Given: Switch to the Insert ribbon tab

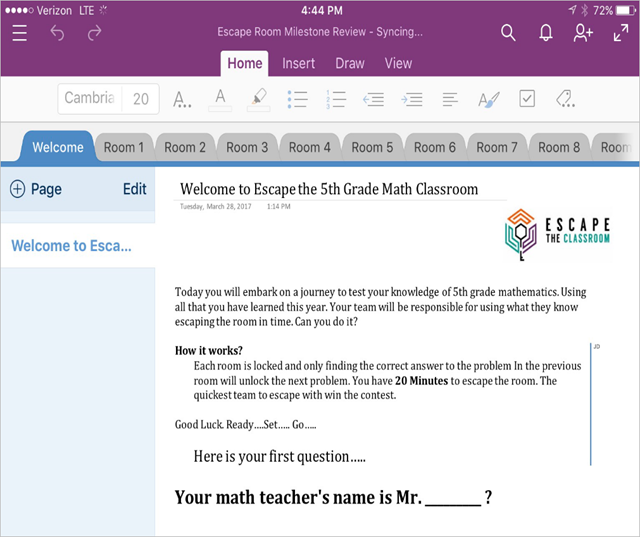Looking at the screenshot, I should point(298,63).
